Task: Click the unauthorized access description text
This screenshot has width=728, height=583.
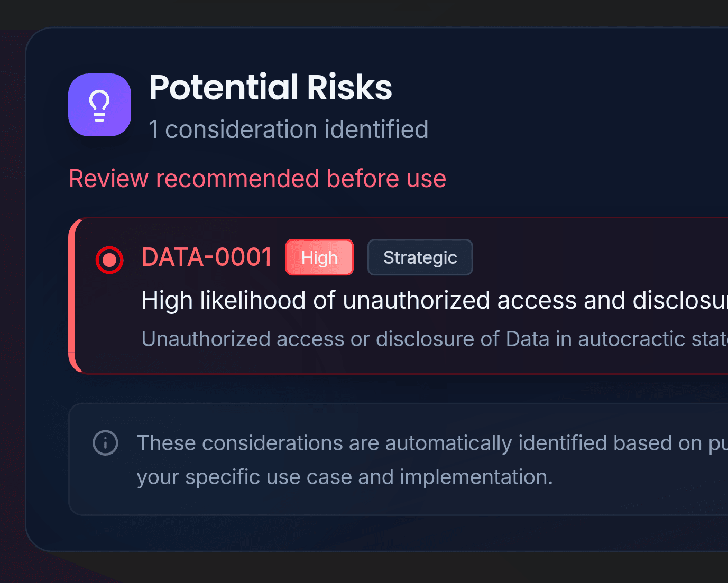Action: [x=370, y=339]
